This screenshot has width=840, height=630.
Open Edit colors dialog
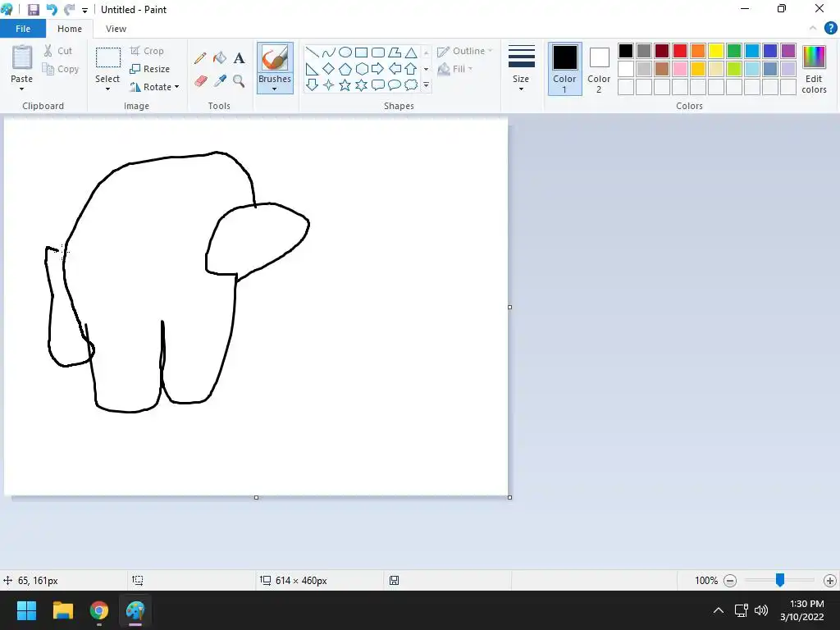pyautogui.click(x=815, y=69)
